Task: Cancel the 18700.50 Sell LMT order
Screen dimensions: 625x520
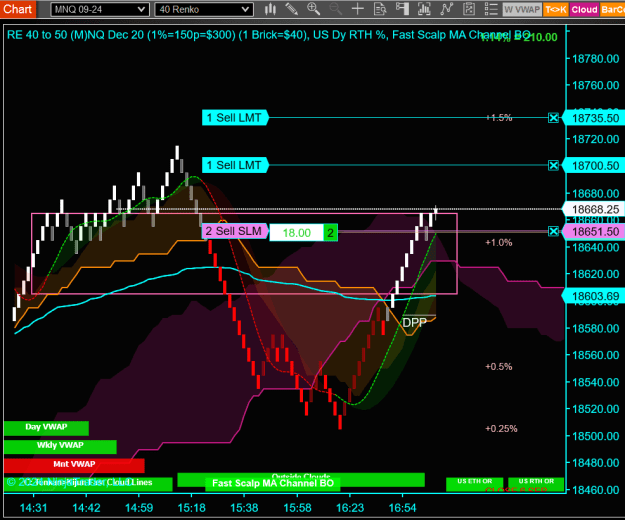Action: coord(553,165)
